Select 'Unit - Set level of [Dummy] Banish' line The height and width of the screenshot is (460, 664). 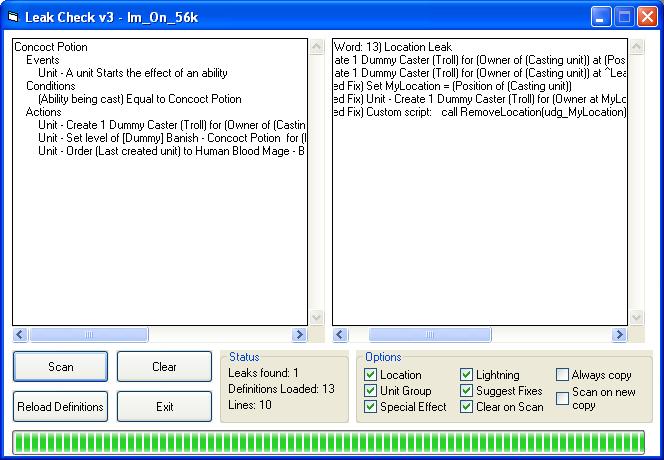point(172,138)
